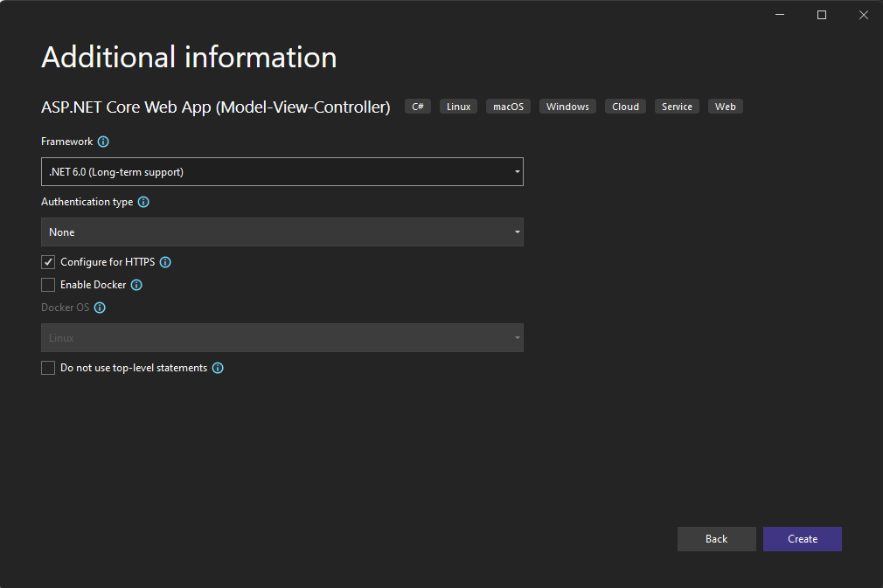The image size is (883, 588).
Task: Click the Back button
Action: tap(716, 538)
